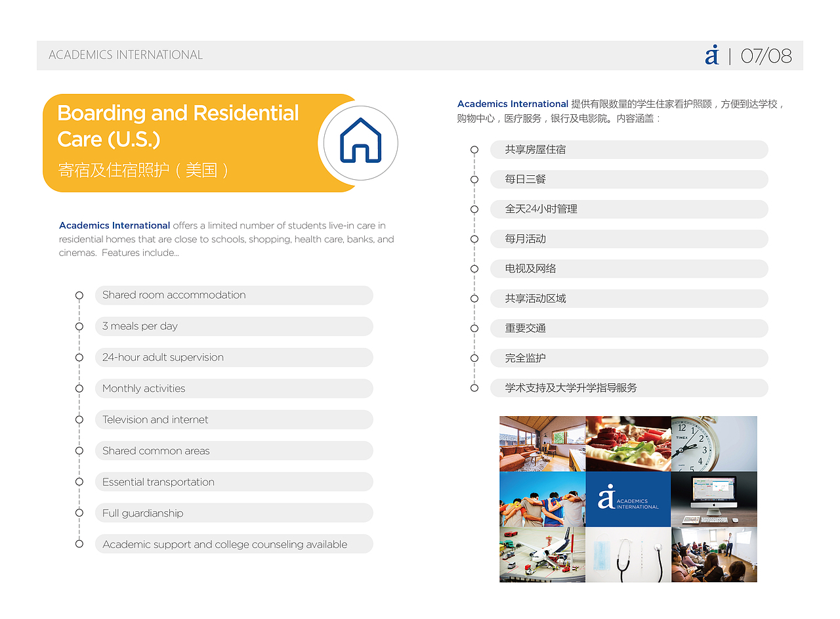Click the '寄宿及住宿照护（美国）' subtitle
This screenshot has width=840, height=619.
(x=144, y=171)
